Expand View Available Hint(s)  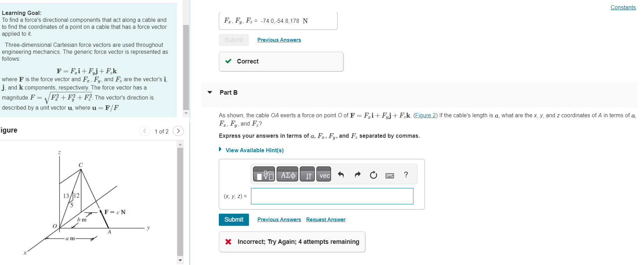point(254,150)
